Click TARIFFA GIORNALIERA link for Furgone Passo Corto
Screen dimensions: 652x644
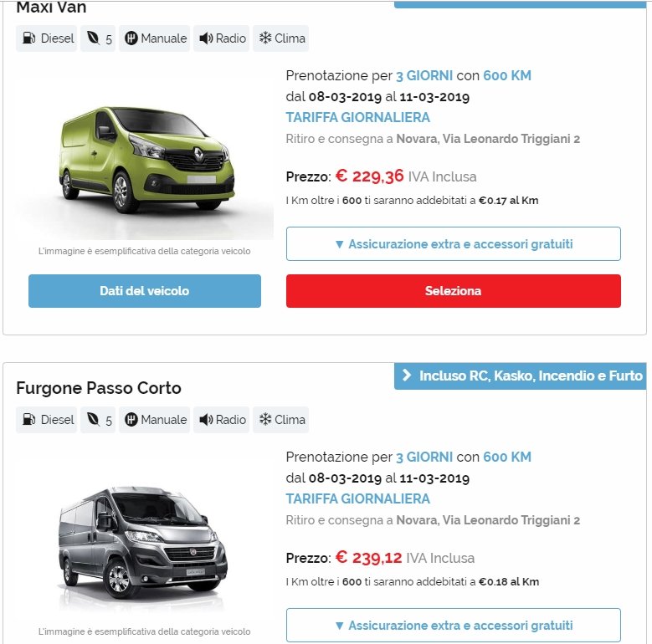357,499
